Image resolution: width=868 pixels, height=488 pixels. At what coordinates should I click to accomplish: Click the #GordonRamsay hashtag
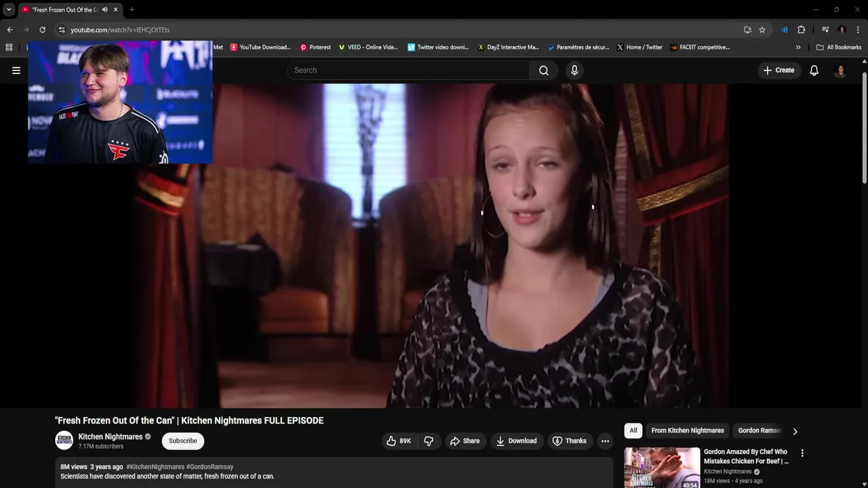tap(210, 467)
